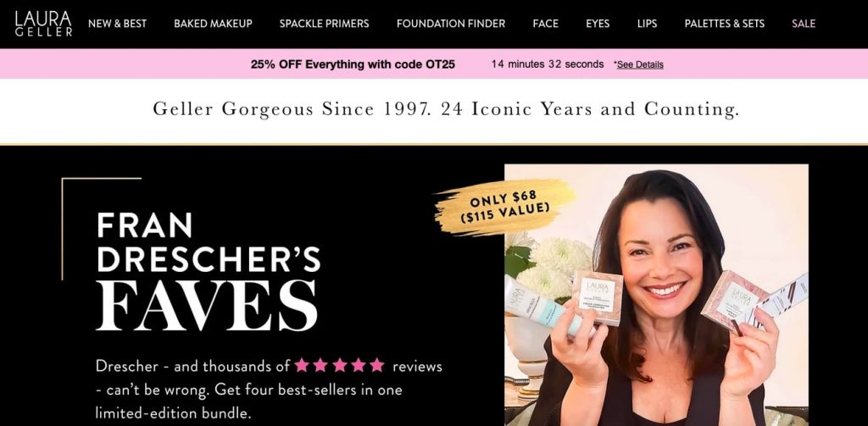Click the pink five-star rating icons
Image resolution: width=868 pixels, height=426 pixels.
click(339, 365)
